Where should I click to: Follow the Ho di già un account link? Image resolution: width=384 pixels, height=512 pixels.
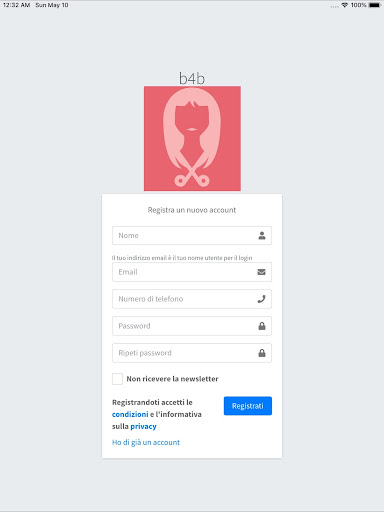(x=146, y=442)
